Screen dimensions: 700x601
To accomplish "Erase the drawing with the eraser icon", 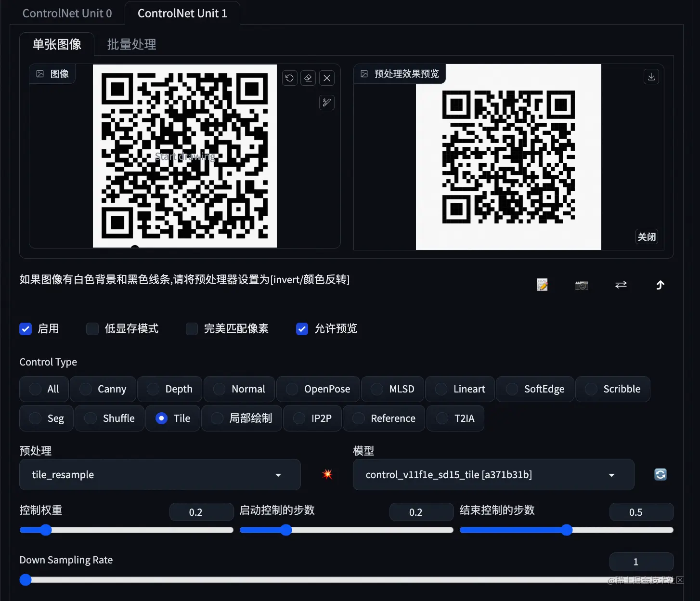I will 308,78.
